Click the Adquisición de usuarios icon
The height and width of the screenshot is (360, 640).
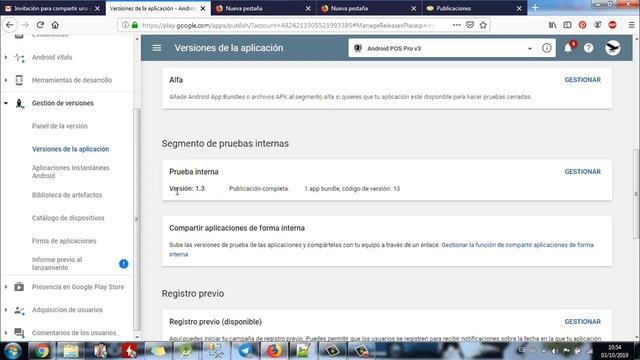coord(19,310)
